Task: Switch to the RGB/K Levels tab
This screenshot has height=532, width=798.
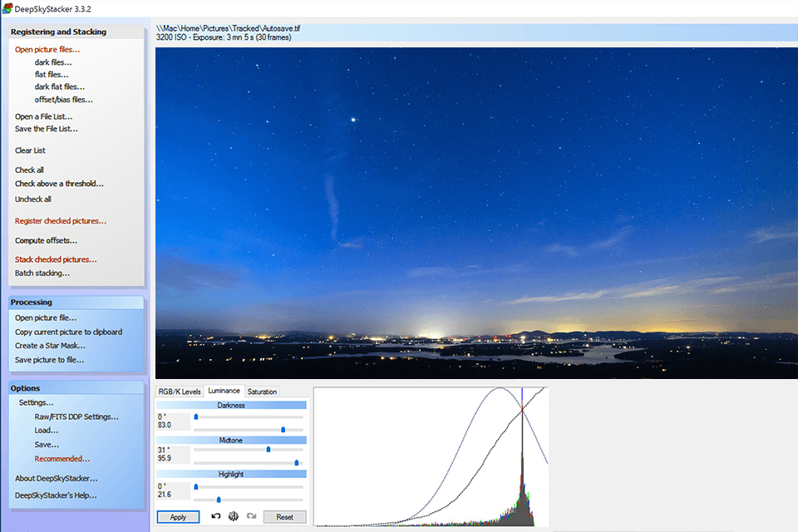Action: (x=180, y=391)
